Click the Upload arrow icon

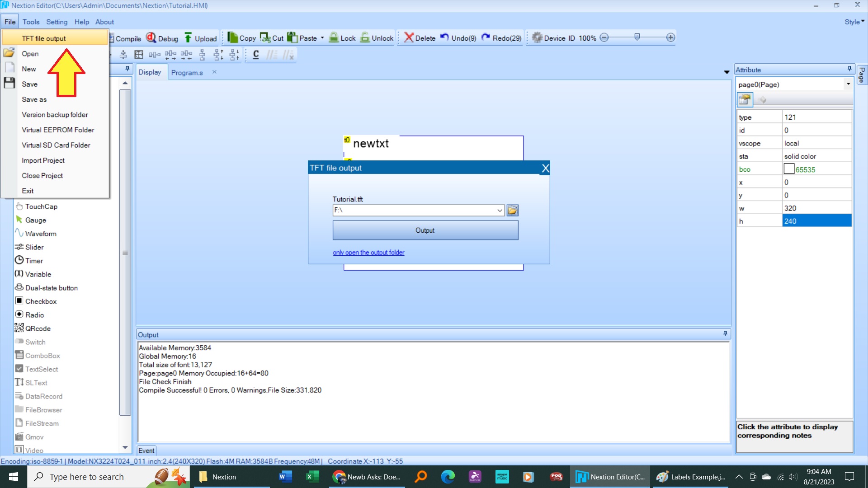tap(188, 38)
